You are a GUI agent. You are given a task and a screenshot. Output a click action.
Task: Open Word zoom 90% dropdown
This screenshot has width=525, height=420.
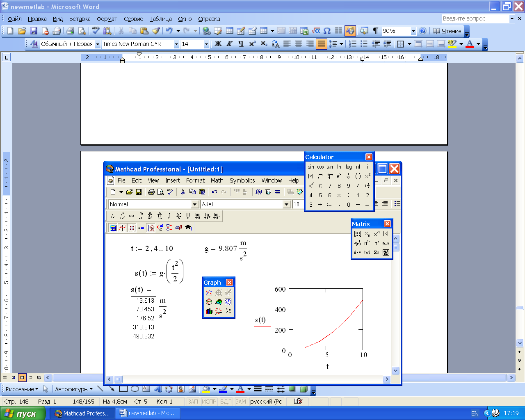(413, 31)
